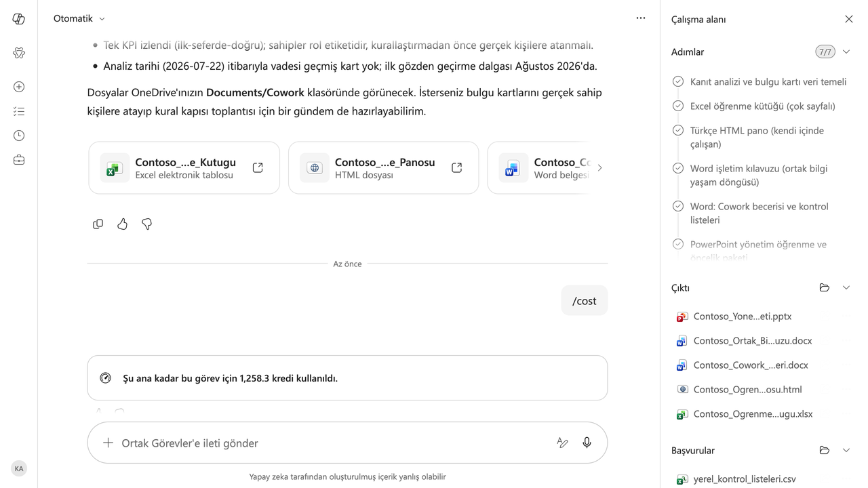The width and height of the screenshot is (868, 488).
Task: Click the Adımlar section heading
Action: [688, 52]
